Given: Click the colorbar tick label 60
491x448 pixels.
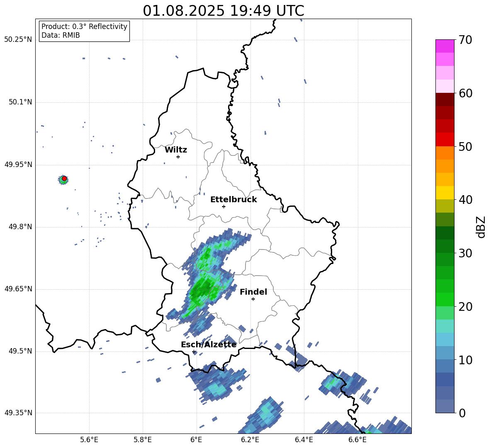Looking at the screenshot, I should coord(465,93).
